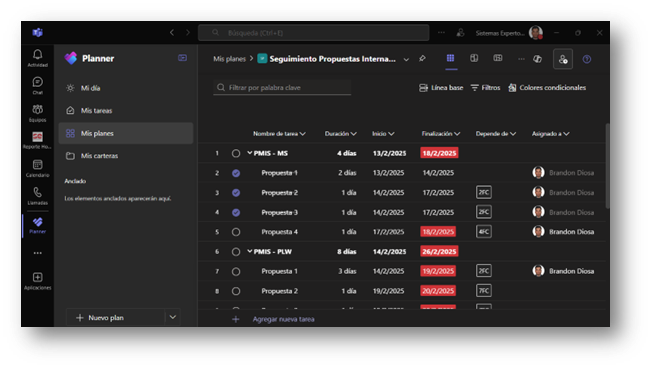Collapse the PMIS - MS group
The width and height of the screenshot is (652, 369).
tap(249, 153)
